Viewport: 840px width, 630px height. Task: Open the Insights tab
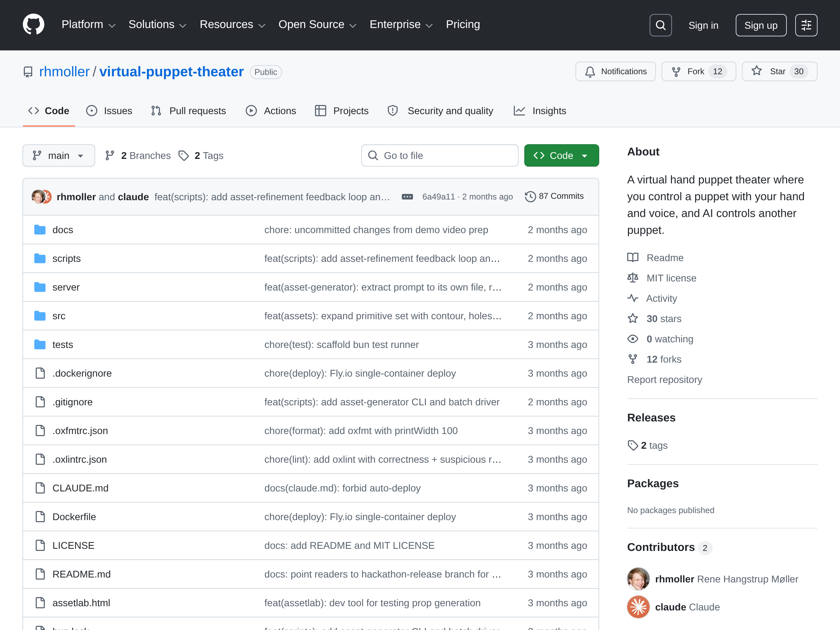tap(540, 111)
